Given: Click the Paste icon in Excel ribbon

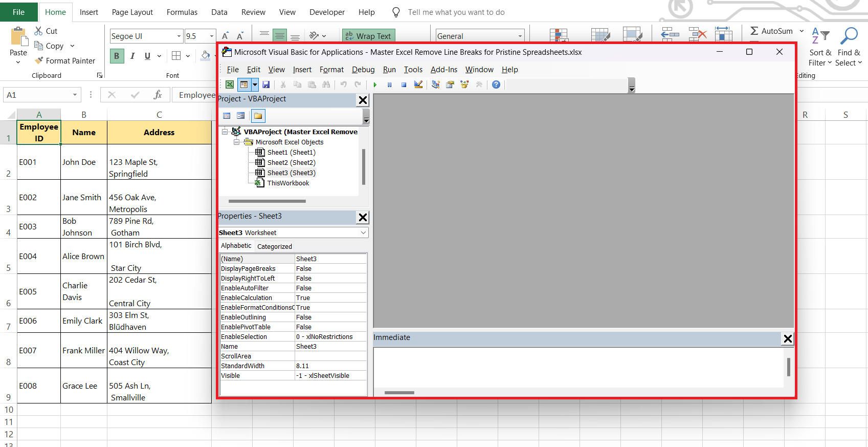Looking at the screenshot, I should 18,37.
